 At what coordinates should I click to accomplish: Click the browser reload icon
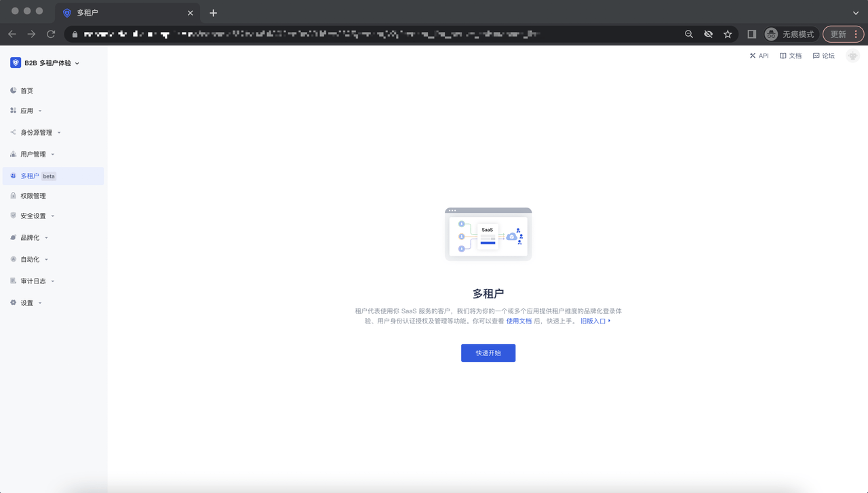click(51, 34)
